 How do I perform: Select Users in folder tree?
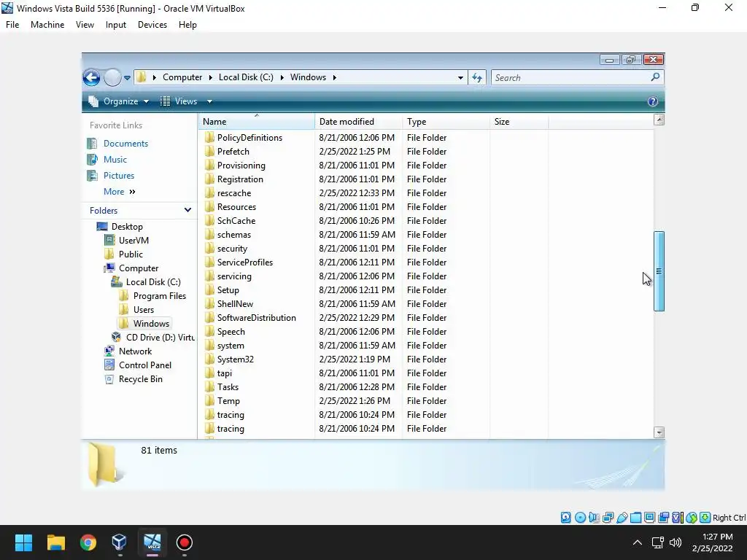144,309
